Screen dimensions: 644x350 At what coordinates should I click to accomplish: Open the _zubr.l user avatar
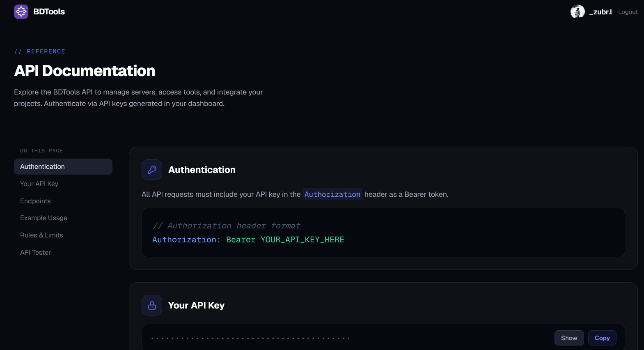point(578,12)
